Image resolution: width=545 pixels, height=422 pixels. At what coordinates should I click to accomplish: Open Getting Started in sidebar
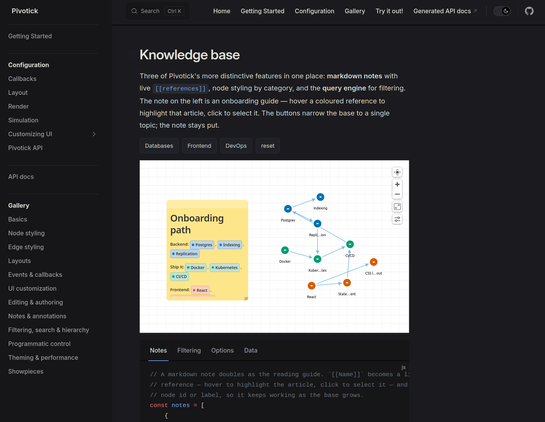(x=30, y=36)
